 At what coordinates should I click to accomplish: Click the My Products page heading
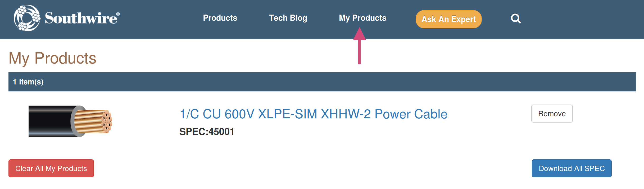pyautogui.click(x=52, y=58)
